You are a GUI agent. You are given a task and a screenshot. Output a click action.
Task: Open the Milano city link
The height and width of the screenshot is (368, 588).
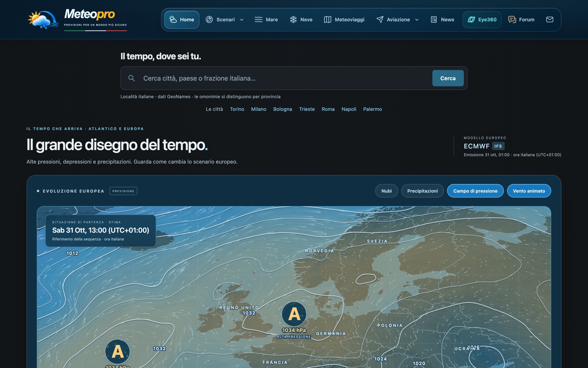tap(259, 109)
